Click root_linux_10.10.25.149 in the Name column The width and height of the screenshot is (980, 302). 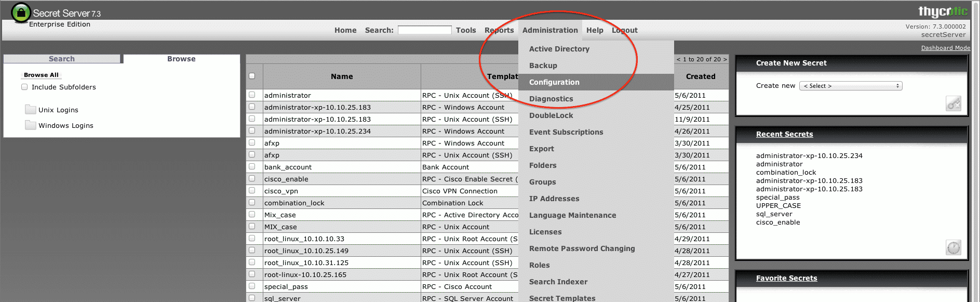tap(306, 251)
